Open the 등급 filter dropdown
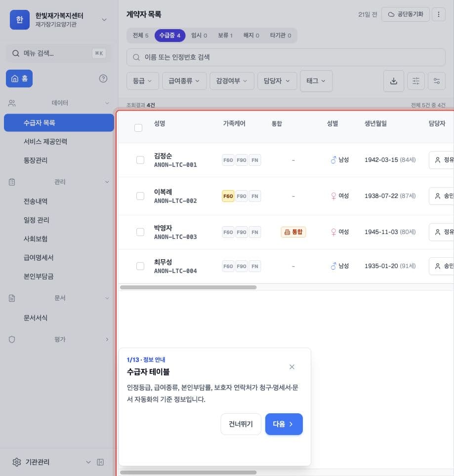 point(142,81)
